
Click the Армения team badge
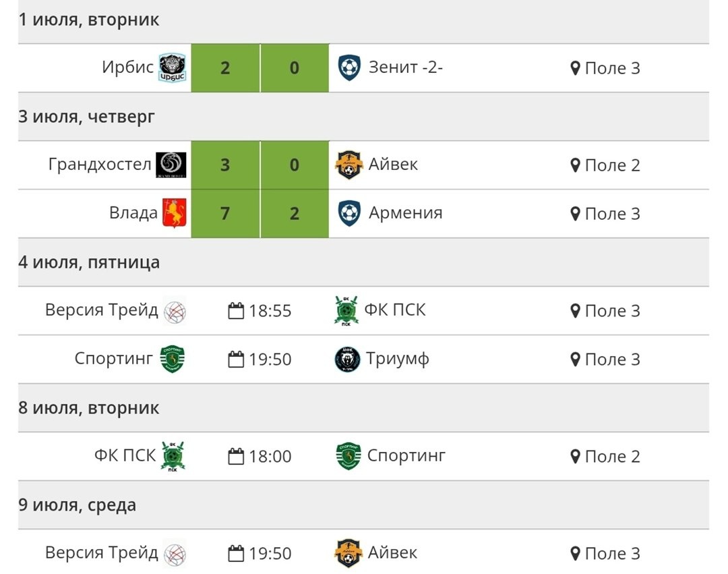349,213
